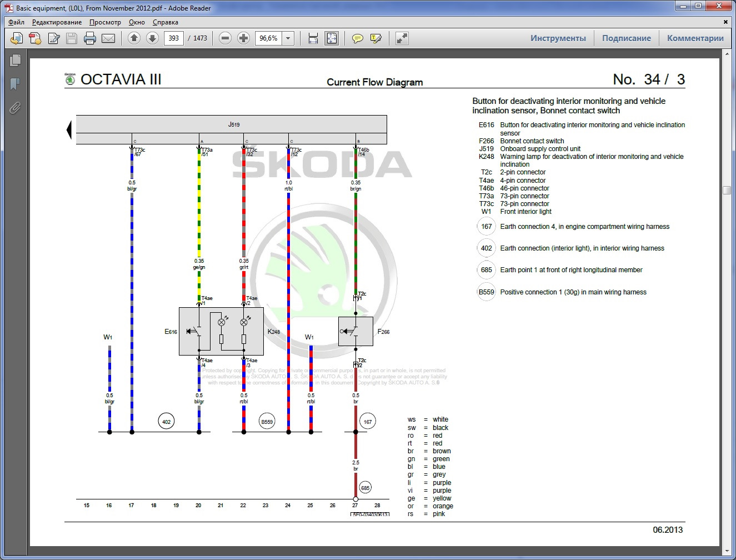The image size is (736, 560).
Task: Click the page number field 393
Action: [x=174, y=38]
